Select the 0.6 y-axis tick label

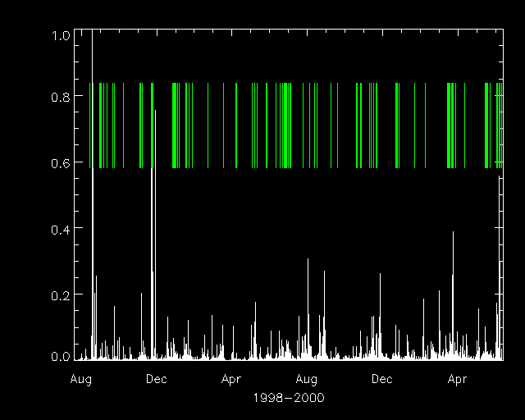pyautogui.click(x=61, y=162)
